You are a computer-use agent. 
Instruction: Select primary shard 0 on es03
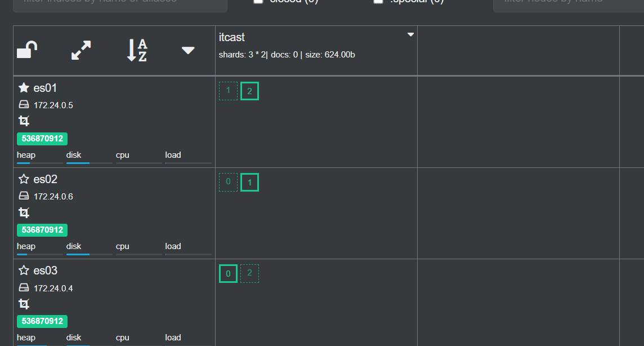(228, 274)
